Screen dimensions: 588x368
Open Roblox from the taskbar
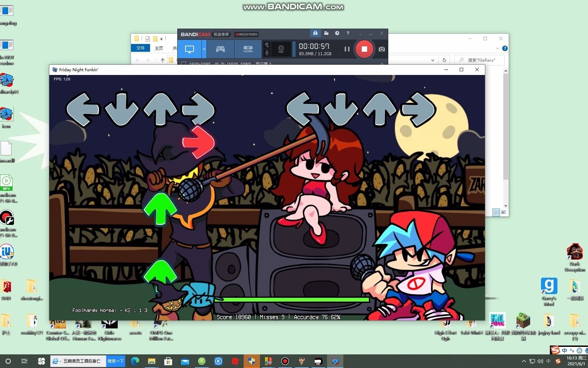pyautogui.click(x=235, y=361)
